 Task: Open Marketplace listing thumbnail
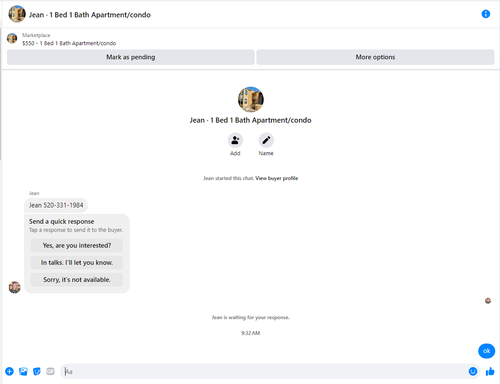(12, 38)
